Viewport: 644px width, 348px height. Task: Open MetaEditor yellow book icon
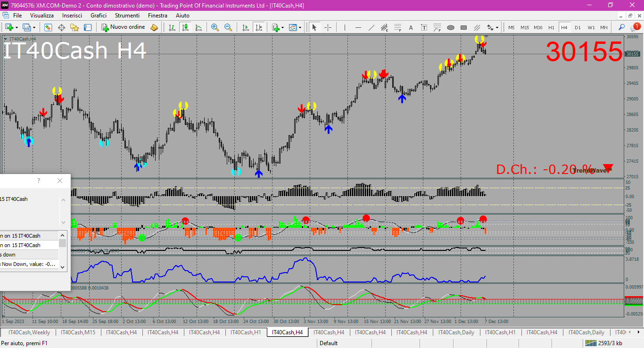pos(154,27)
